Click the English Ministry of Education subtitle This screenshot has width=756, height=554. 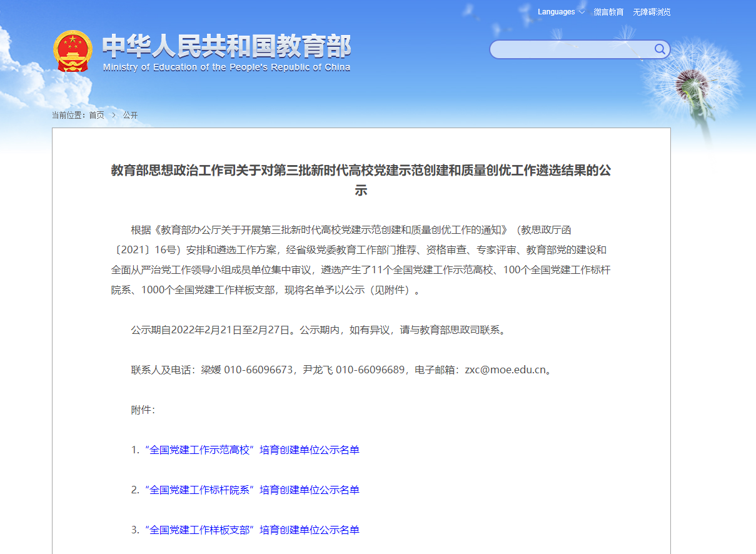coord(226,68)
